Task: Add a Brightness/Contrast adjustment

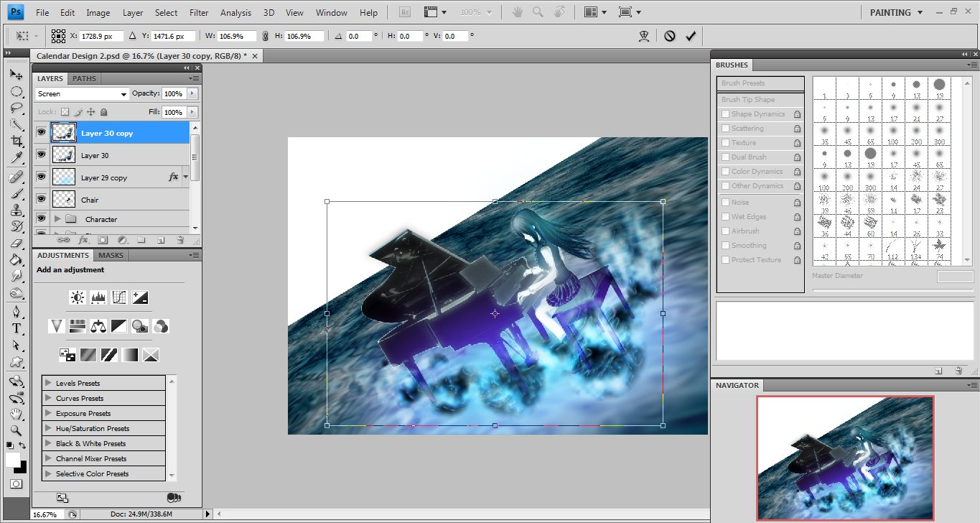Action: pyautogui.click(x=77, y=297)
